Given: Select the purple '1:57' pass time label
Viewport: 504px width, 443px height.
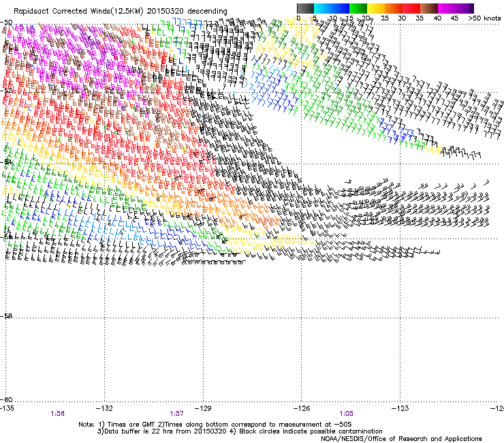Looking at the screenshot, I should (177, 414).
